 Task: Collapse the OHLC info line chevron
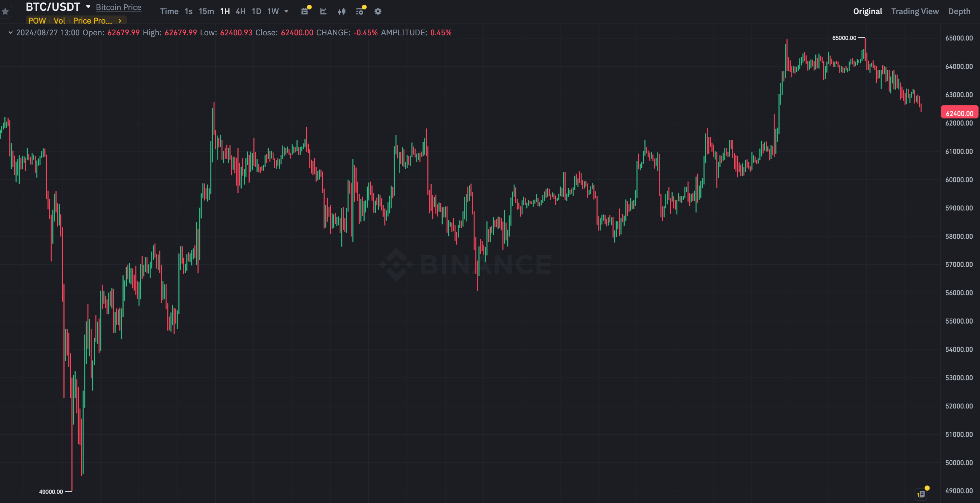pyautogui.click(x=10, y=33)
